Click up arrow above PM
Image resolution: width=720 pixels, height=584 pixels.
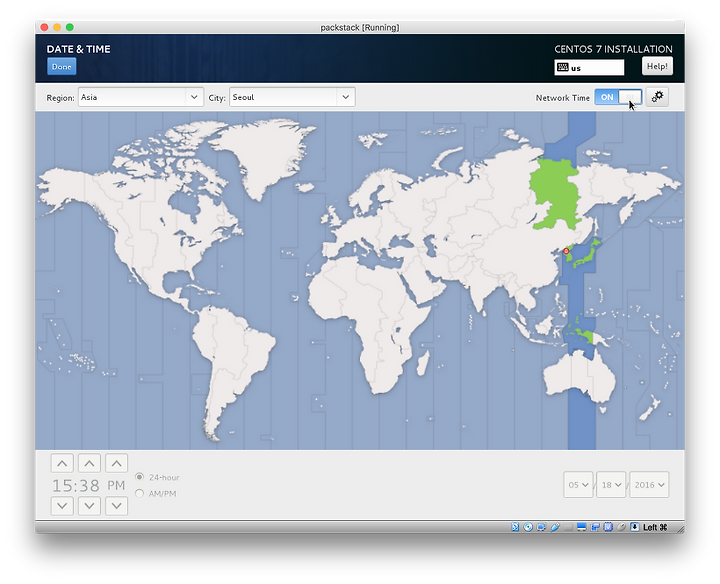pos(117,463)
